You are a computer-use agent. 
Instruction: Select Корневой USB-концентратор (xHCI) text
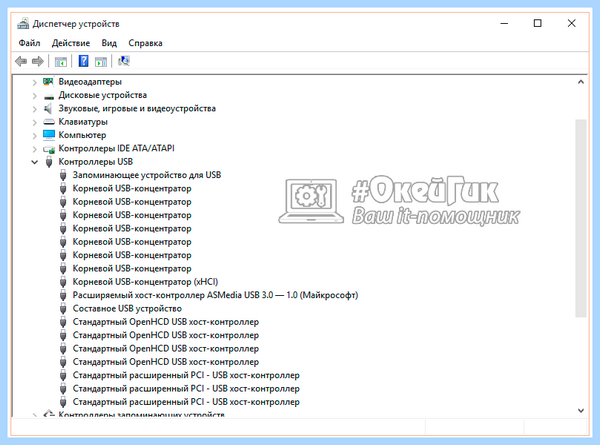[x=145, y=282]
